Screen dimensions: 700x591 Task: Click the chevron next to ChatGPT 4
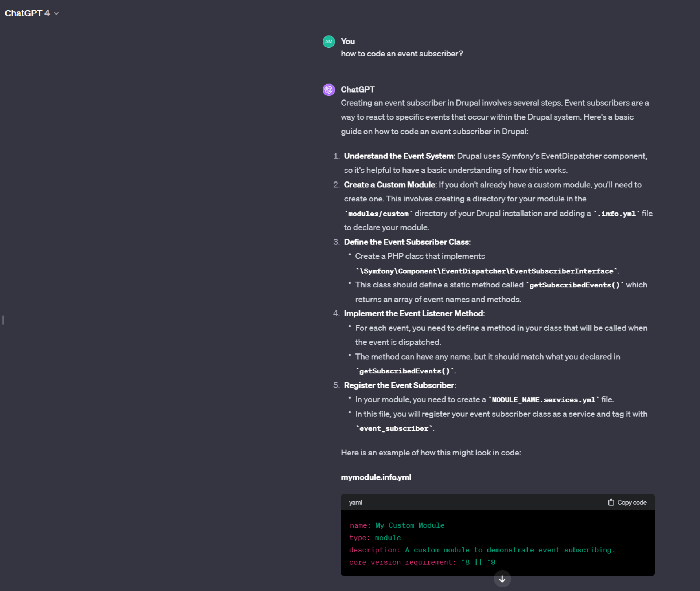pos(56,13)
